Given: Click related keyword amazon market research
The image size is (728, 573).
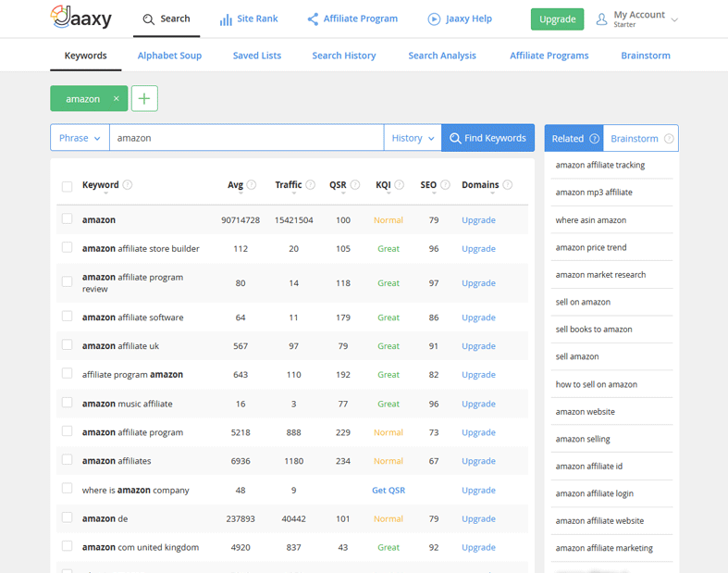Looking at the screenshot, I should (600, 275).
